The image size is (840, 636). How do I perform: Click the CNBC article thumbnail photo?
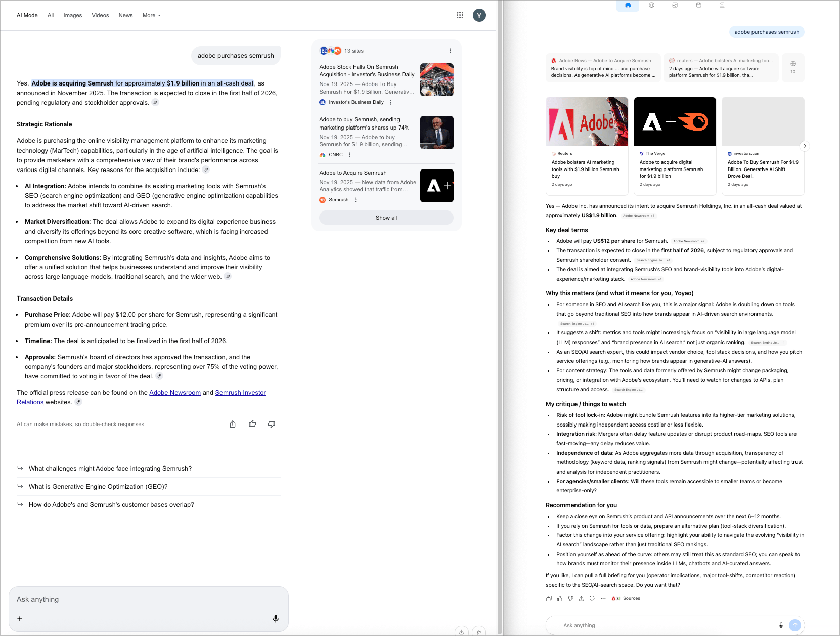[437, 133]
